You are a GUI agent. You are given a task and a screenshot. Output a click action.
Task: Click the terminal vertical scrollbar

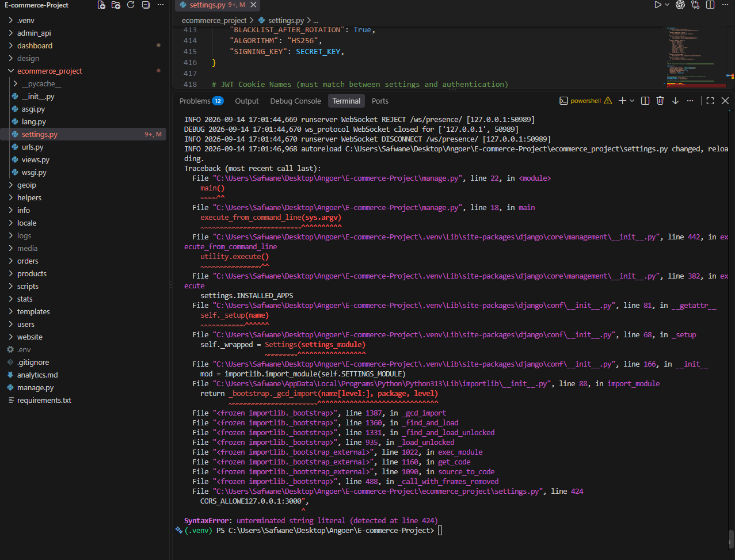click(732, 538)
